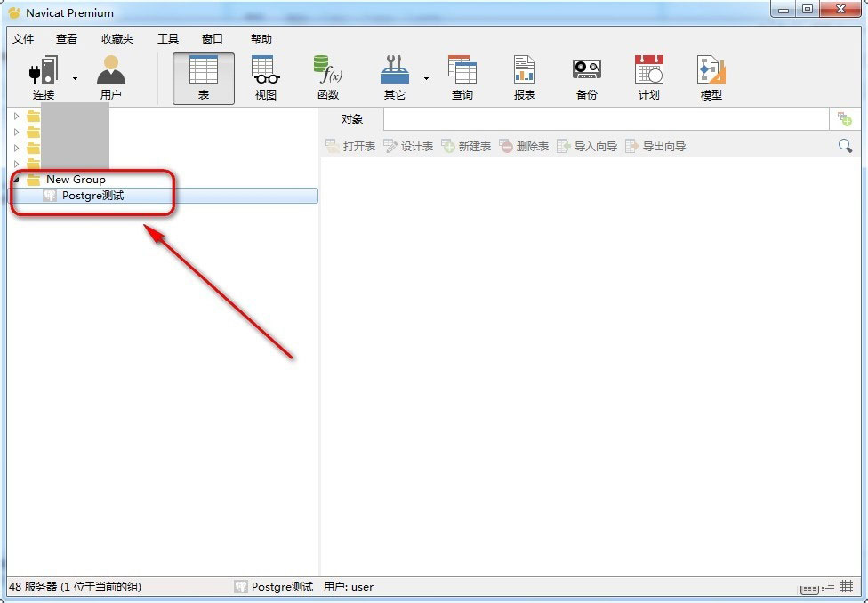Screen dimensions: 868x603
Task: Collapse the New Group tree node
Action: 17,180
